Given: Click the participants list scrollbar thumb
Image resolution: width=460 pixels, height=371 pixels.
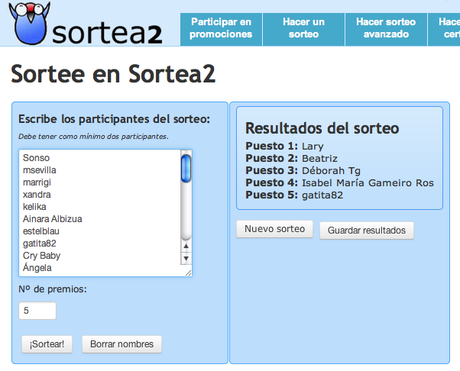Looking at the screenshot, I should point(186,169).
